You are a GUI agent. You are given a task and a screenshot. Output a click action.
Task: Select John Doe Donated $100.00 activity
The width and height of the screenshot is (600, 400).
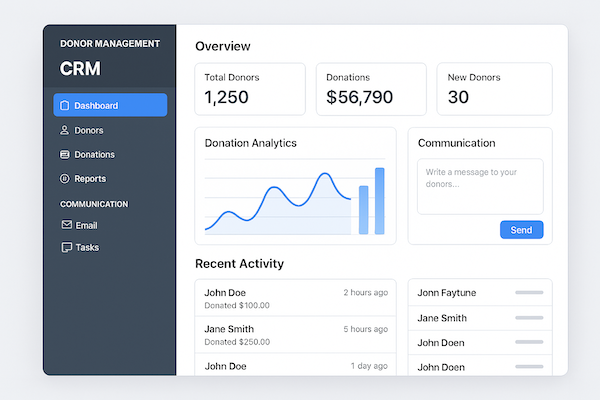click(x=295, y=298)
